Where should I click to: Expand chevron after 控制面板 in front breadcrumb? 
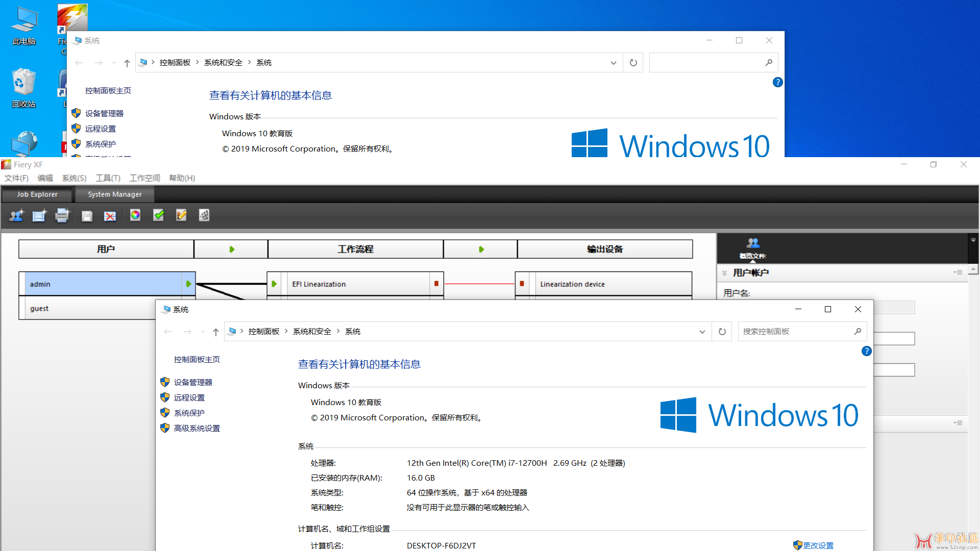(x=286, y=331)
